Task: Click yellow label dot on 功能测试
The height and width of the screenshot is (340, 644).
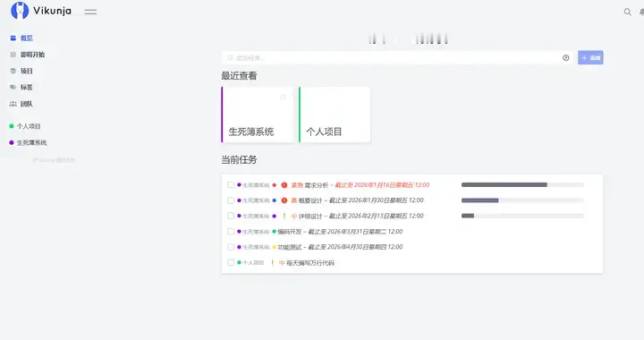Action: click(x=275, y=247)
